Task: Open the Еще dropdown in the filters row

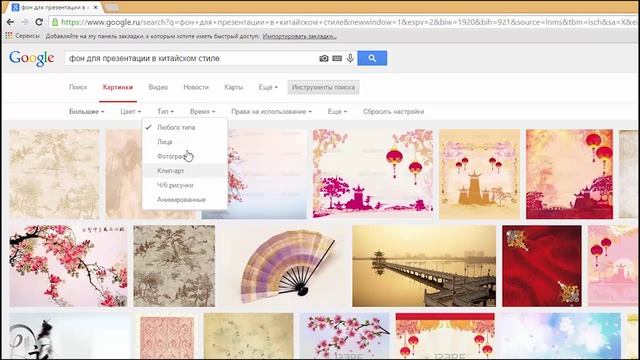Action: 337,111
